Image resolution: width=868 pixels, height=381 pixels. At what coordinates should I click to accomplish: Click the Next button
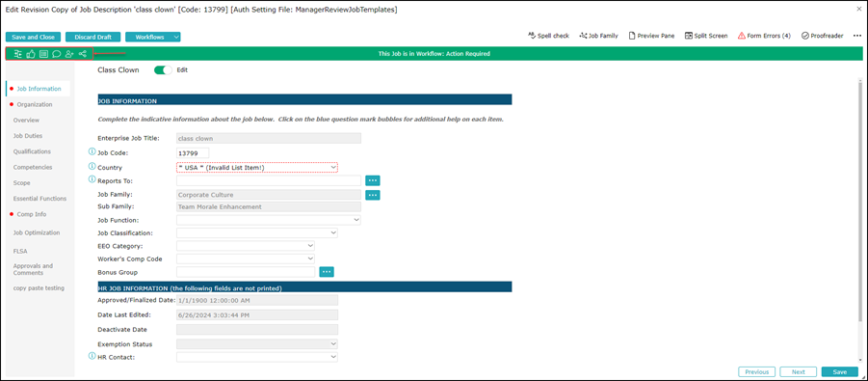click(799, 372)
